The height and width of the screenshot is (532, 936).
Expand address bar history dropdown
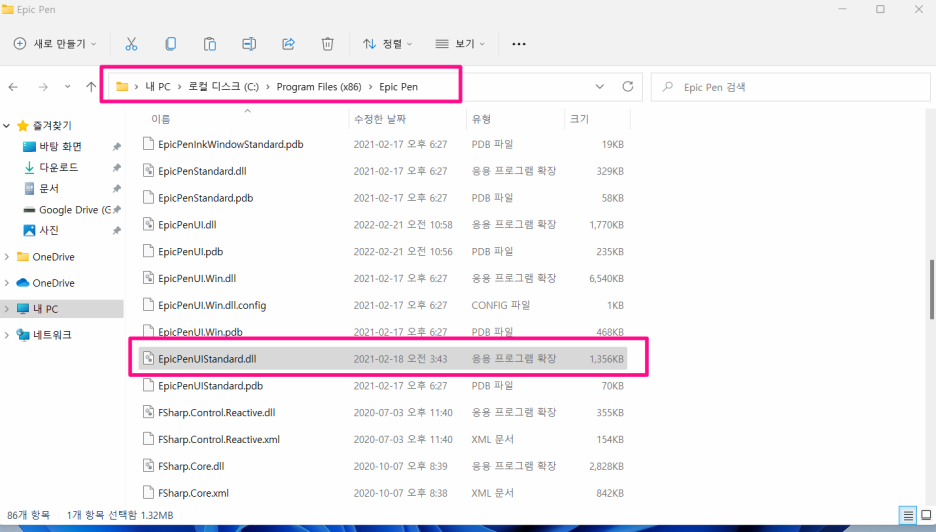click(x=600, y=87)
